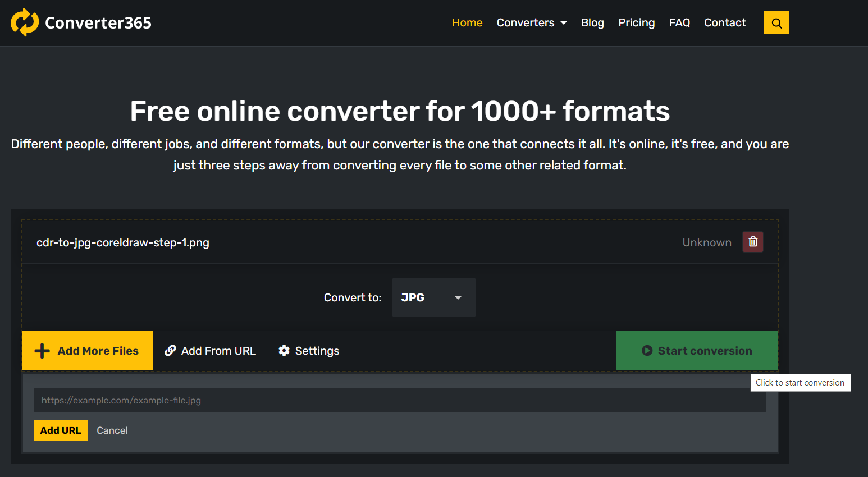Click the Converter365 brand name text
This screenshot has width=868, height=477.
98,23
